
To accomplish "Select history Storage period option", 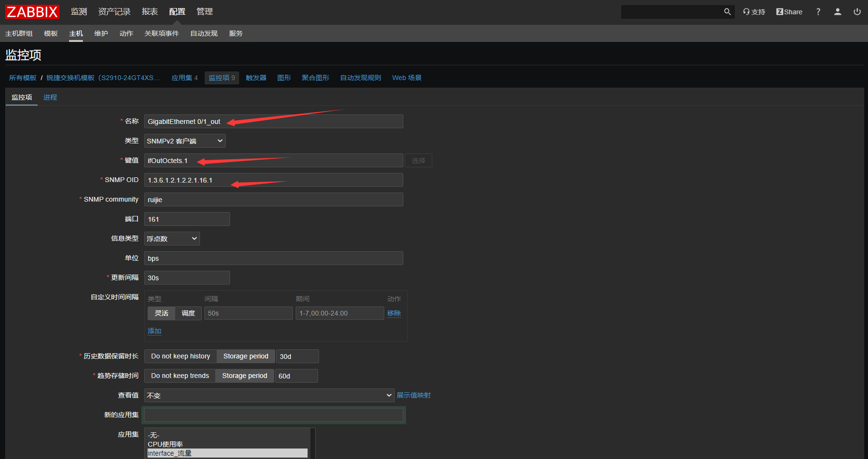I will pos(246,357).
